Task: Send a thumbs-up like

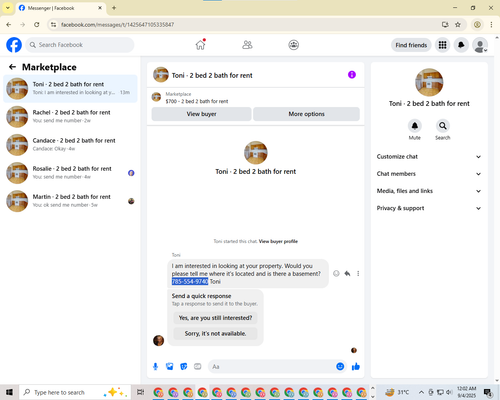Action: [x=356, y=367]
